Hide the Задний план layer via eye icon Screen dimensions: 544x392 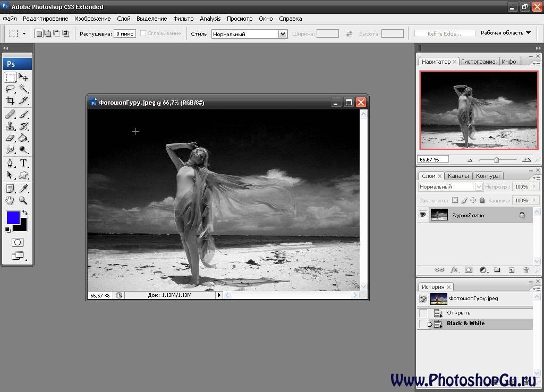point(423,215)
